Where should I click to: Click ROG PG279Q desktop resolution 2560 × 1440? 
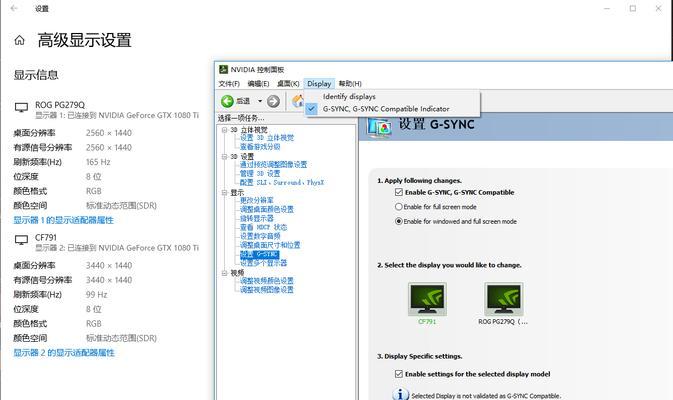109,133
